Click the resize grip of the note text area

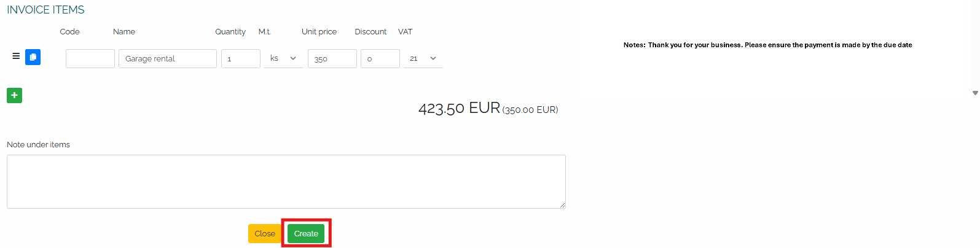(x=562, y=205)
